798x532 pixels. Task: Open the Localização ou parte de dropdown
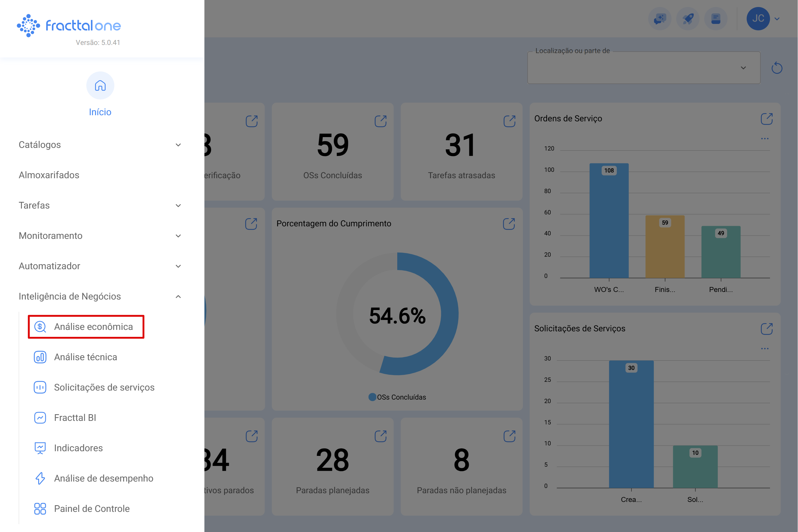coord(644,67)
